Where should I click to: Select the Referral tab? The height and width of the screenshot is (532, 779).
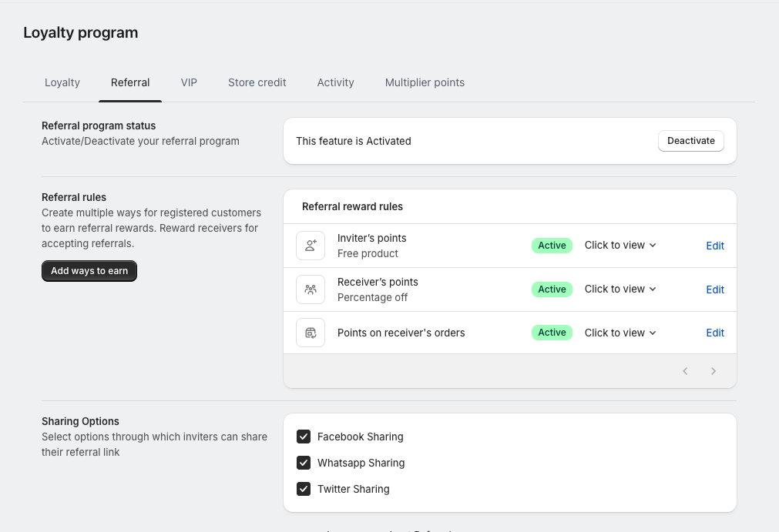pyautogui.click(x=130, y=82)
